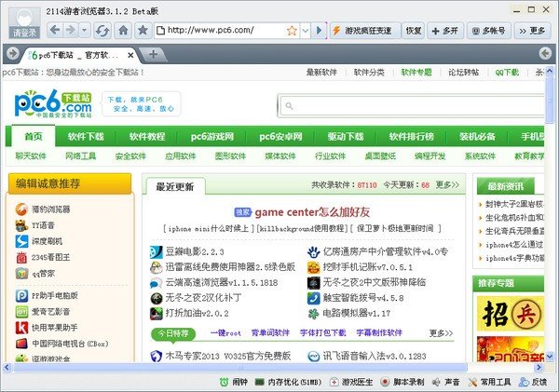This screenshot has height=392, width=559.
Task: Click the 云端高速浏览器 icon
Action: (x=157, y=283)
